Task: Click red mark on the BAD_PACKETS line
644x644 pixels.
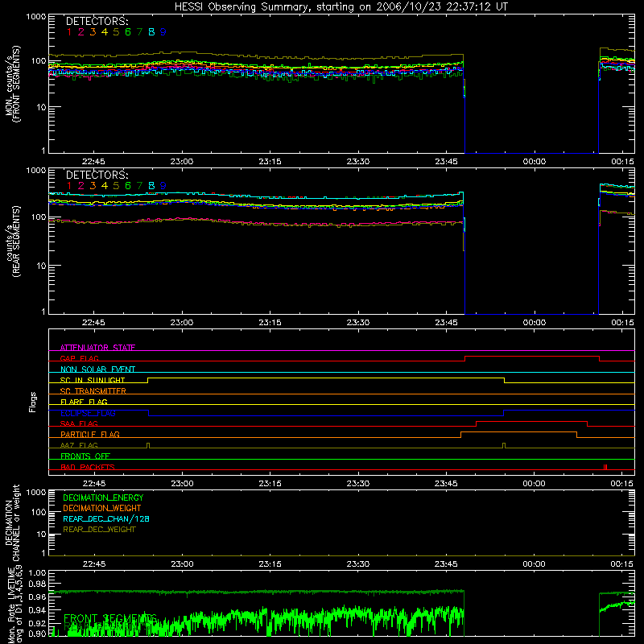Action: (605, 467)
